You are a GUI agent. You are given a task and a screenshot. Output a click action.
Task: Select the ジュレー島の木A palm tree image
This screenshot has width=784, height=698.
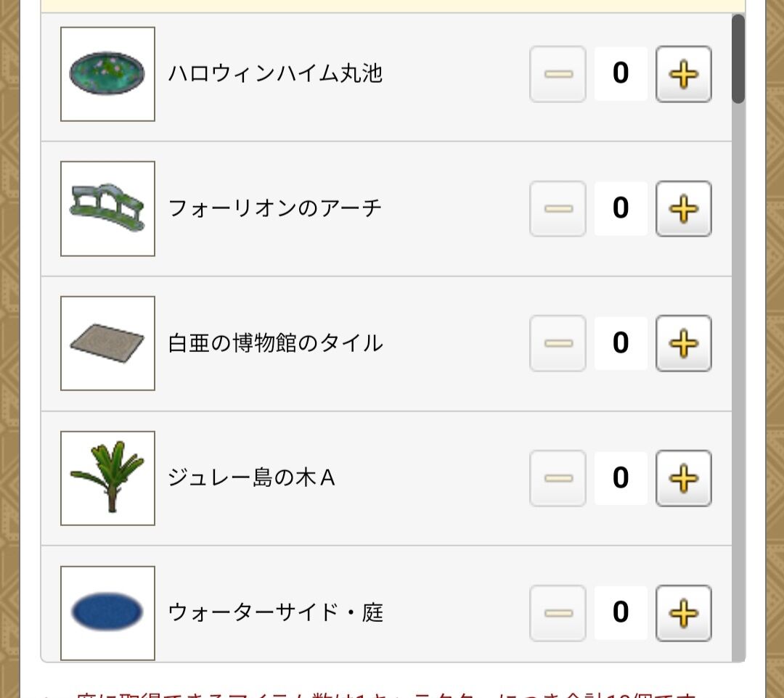(x=107, y=478)
